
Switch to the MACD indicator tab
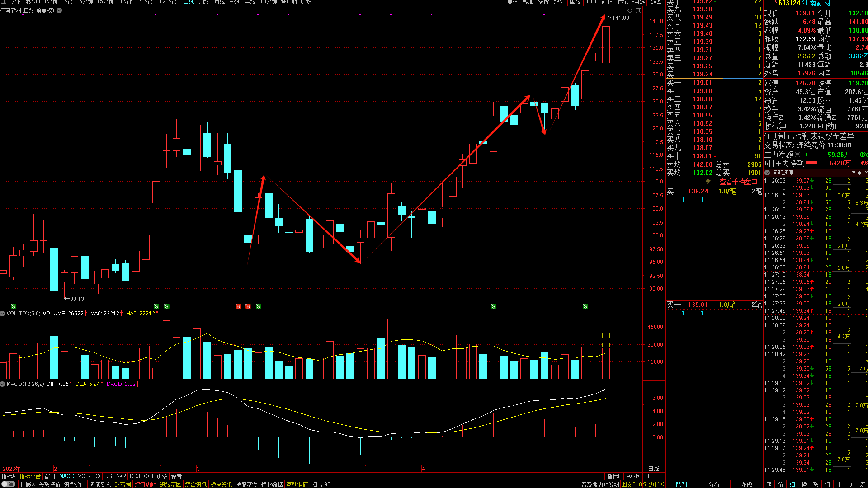[66, 476]
